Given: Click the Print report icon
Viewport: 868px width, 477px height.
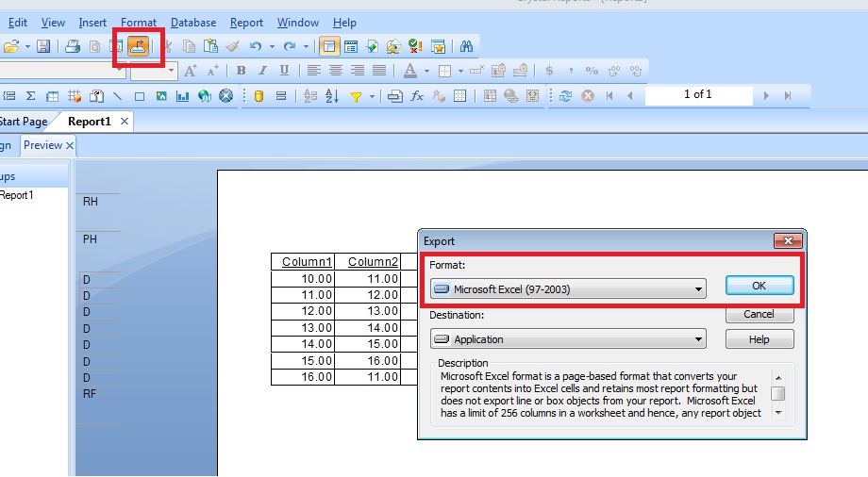Looking at the screenshot, I should click(73, 46).
